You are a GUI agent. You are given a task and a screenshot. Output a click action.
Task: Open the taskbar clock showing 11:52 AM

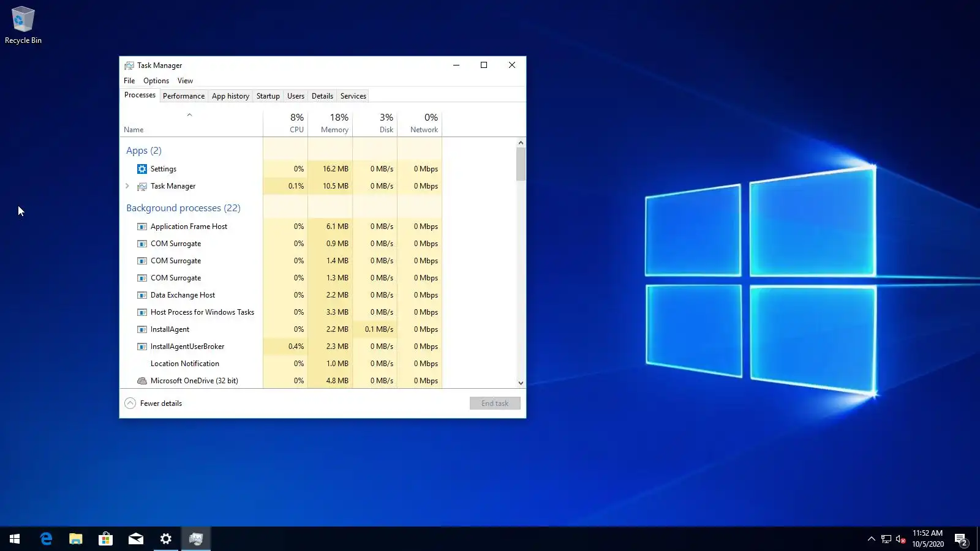point(927,539)
